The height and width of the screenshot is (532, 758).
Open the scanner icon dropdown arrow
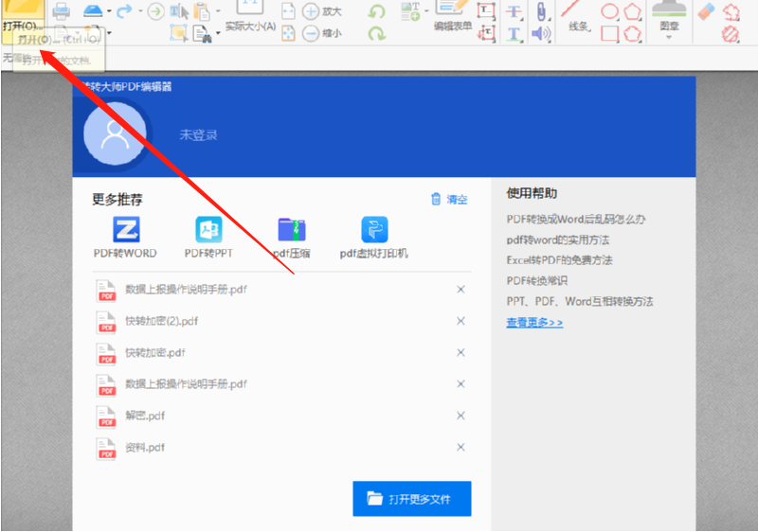tap(109, 11)
